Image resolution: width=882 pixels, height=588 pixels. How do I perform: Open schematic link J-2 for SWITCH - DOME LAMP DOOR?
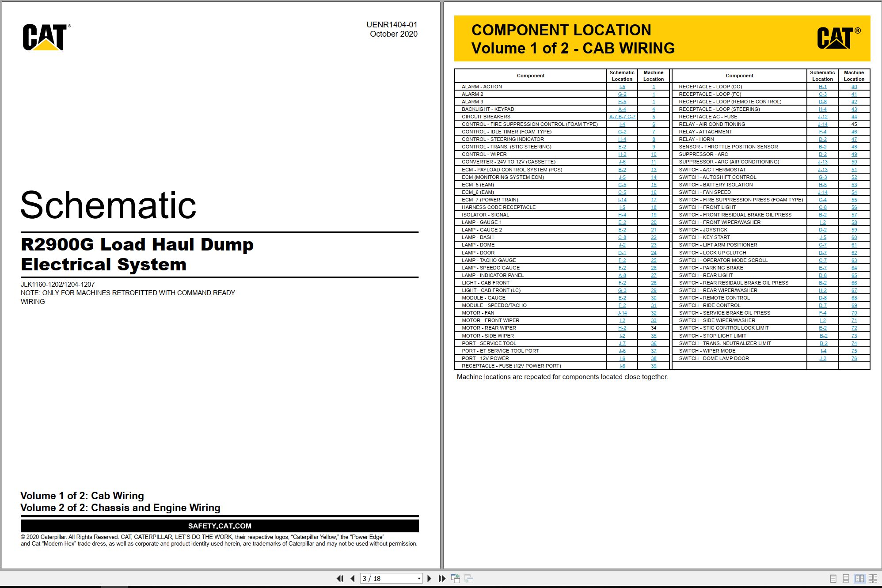pyautogui.click(x=822, y=358)
